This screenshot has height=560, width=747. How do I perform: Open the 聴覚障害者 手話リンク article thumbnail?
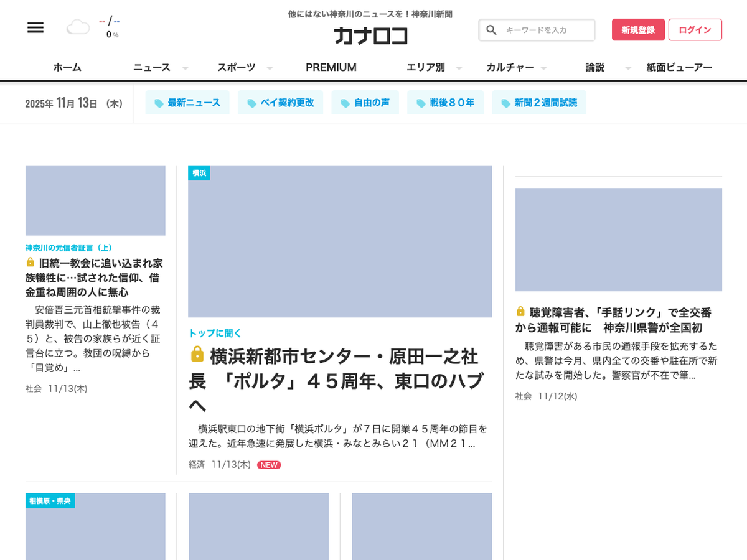point(618,240)
